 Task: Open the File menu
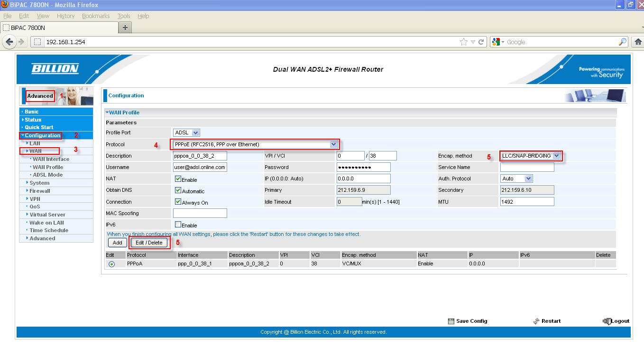tap(7, 16)
